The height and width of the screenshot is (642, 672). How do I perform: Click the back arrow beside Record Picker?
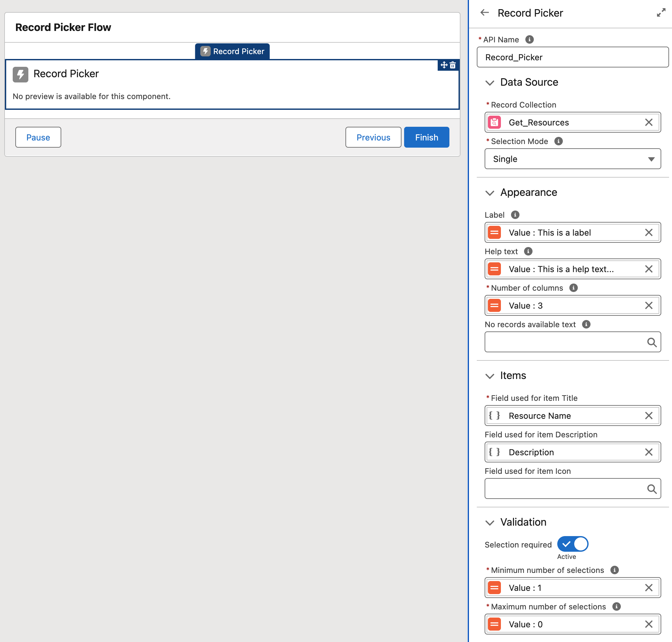485,13
